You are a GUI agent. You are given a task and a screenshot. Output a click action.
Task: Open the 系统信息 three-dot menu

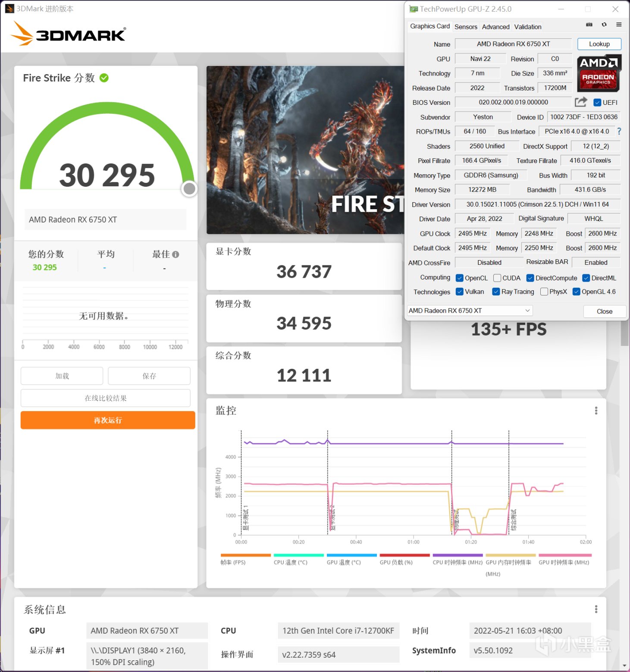(596, 609)
